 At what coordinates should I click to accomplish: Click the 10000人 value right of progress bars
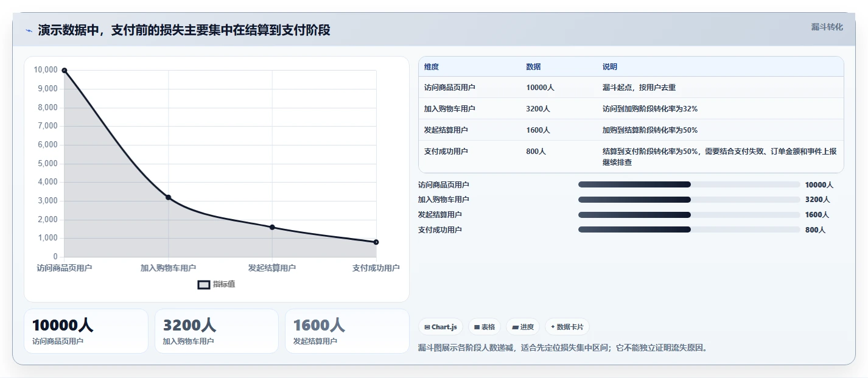pos(819,184)
